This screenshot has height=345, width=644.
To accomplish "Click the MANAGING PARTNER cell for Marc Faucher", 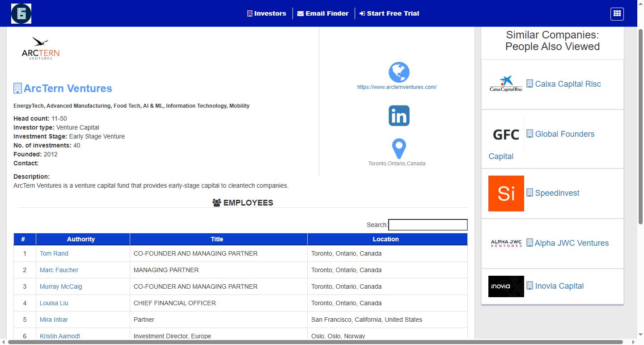I will 219,270.
